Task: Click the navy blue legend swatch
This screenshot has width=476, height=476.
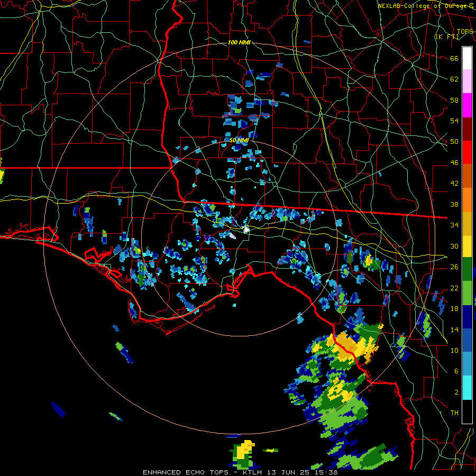Action: pyautogui.click(x=467, y=317)
